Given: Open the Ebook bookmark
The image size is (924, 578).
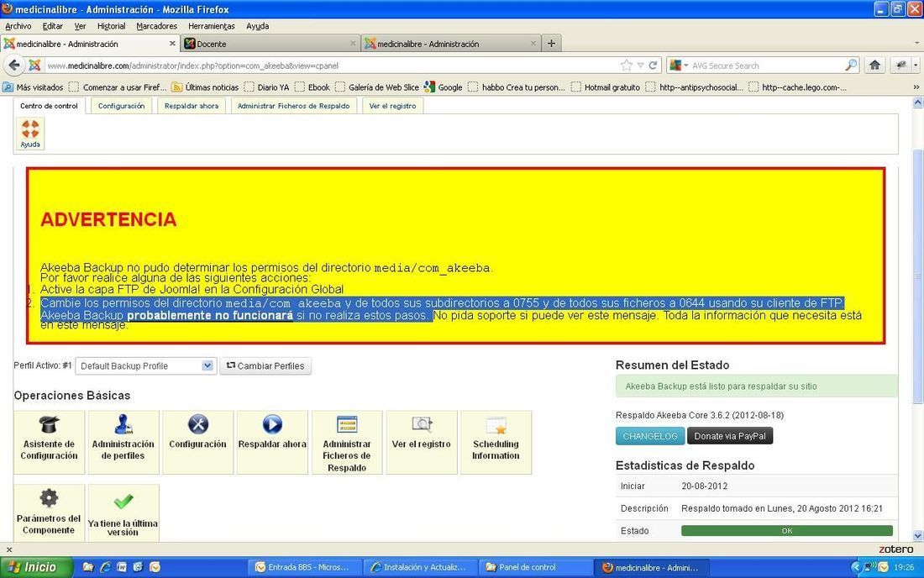Looking at the screenshot, I should point(312,87).
